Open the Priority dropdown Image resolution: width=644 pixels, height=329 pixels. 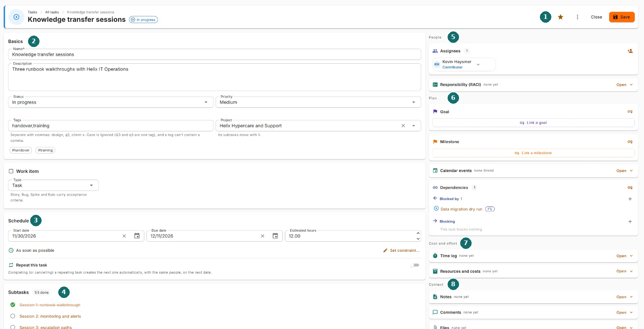click(x=318, y=102)
